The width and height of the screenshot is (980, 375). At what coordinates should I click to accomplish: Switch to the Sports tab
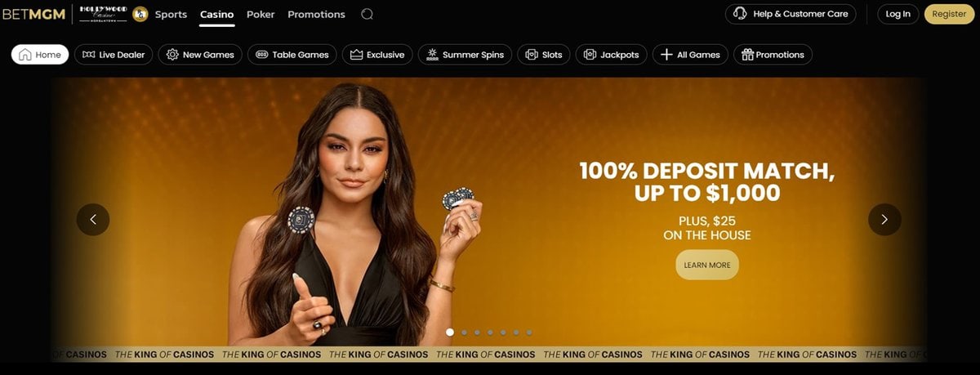point(171,14)
